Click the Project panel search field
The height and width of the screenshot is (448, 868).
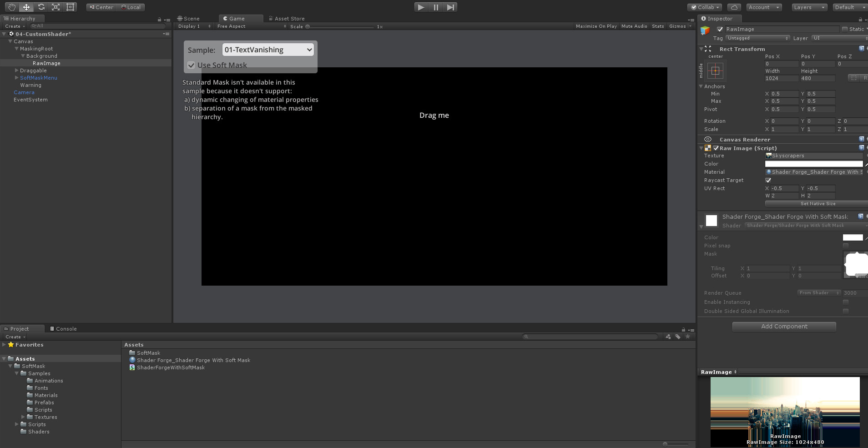coord(590,337)
